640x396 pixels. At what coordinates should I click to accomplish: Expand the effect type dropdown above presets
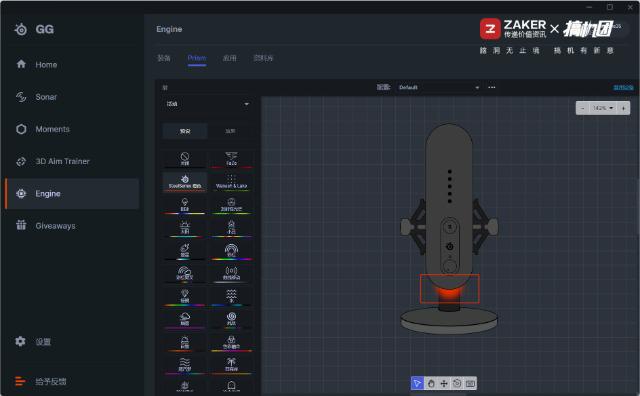pyautogui.click(x=208, y=104)
